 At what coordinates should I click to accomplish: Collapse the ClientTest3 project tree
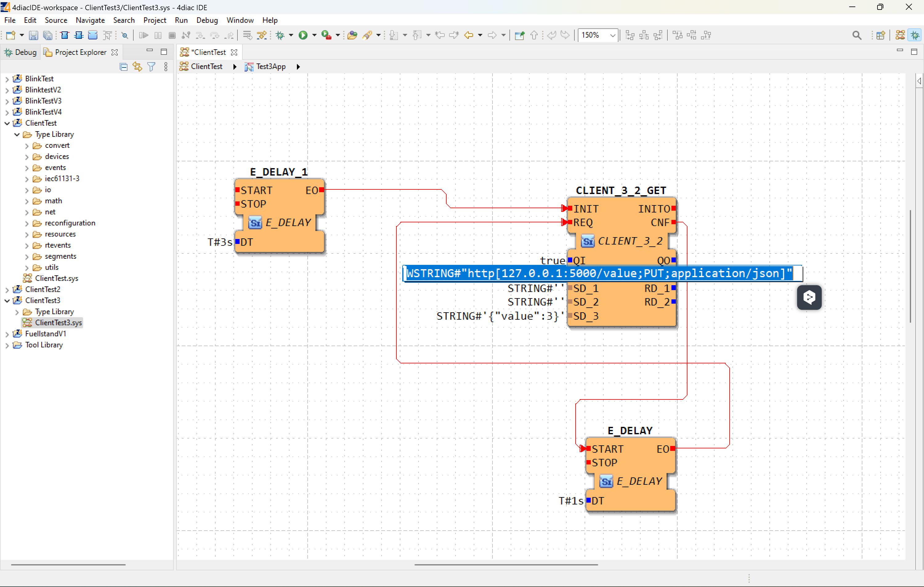[x=7, y=301]
